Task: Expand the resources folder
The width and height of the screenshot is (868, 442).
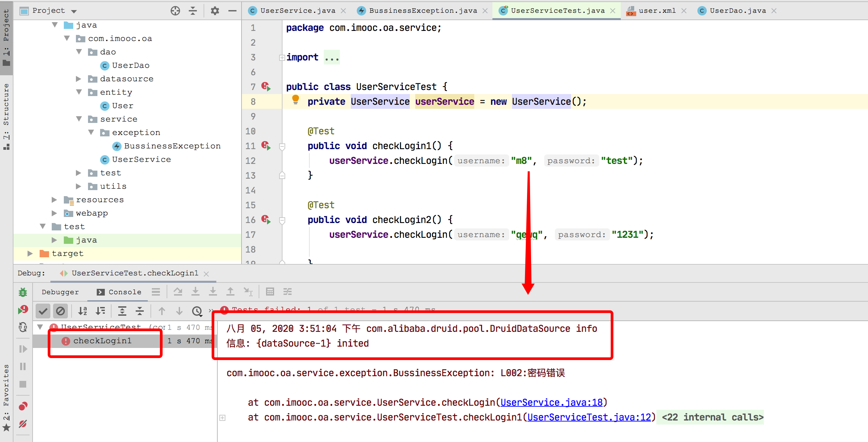Action: pos(54,200)
